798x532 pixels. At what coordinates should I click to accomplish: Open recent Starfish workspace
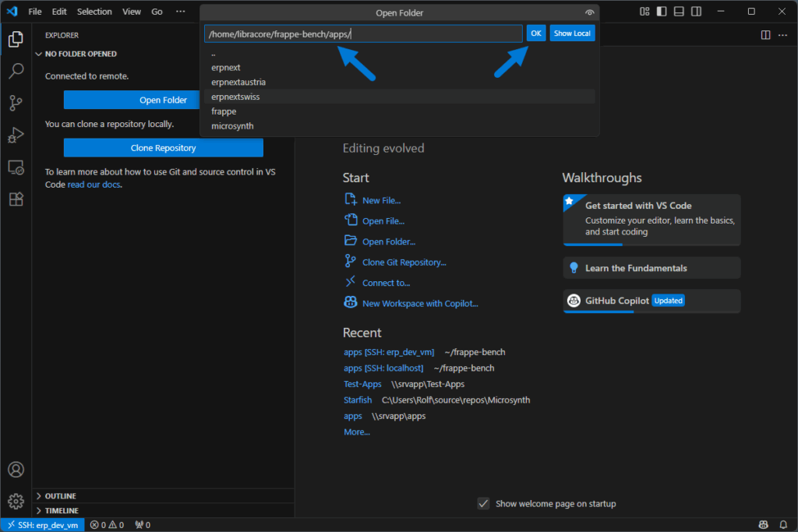(x=358, y=400)
